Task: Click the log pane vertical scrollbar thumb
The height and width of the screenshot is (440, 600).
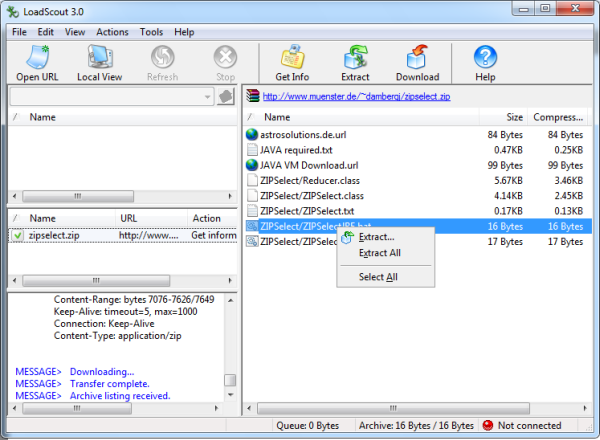Action: [230, 380]
